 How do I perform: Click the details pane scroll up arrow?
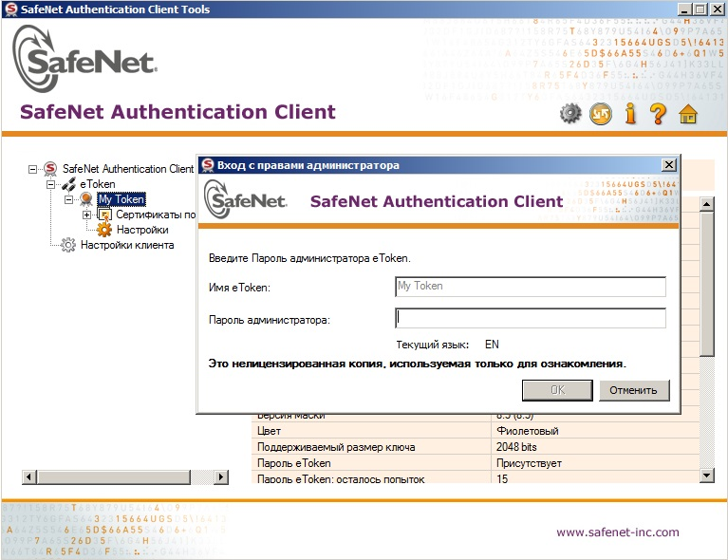tap(706, 204)
